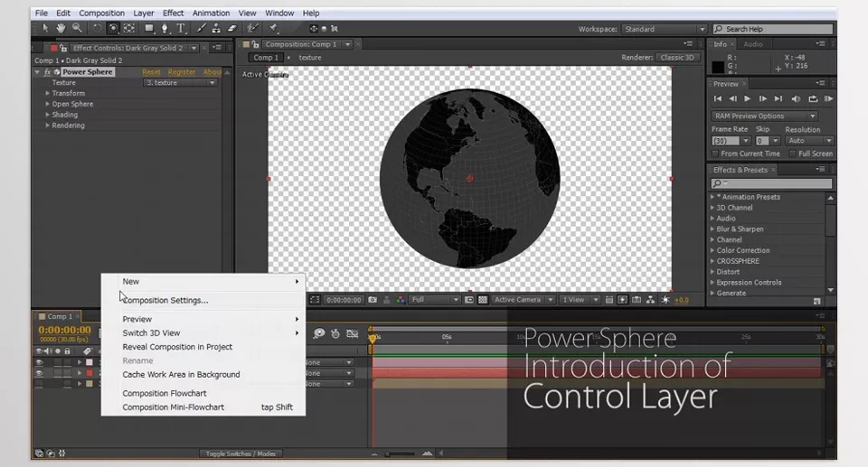
Task: Select the Clone Stamp tool
Action: 216,28
